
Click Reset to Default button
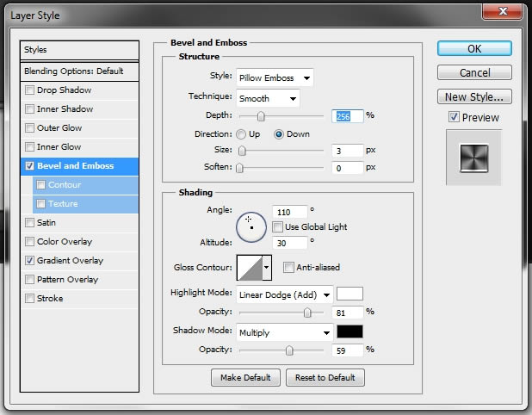[x=325, y=378]
